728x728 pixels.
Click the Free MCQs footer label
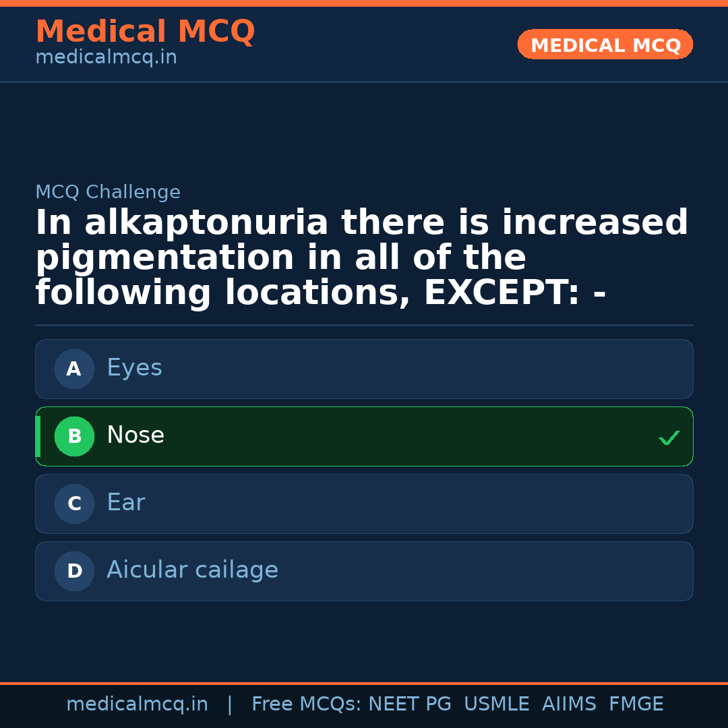[x=306, y=704]
